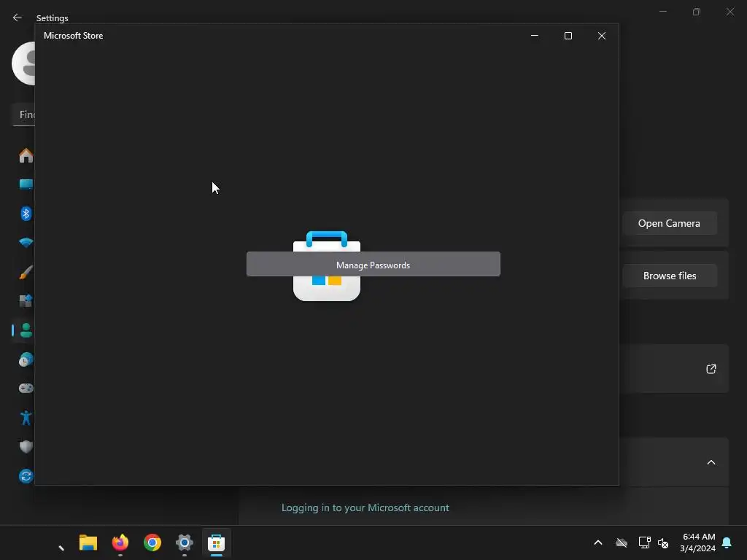Maximize the Microsoft Store window

click(568, 36)
